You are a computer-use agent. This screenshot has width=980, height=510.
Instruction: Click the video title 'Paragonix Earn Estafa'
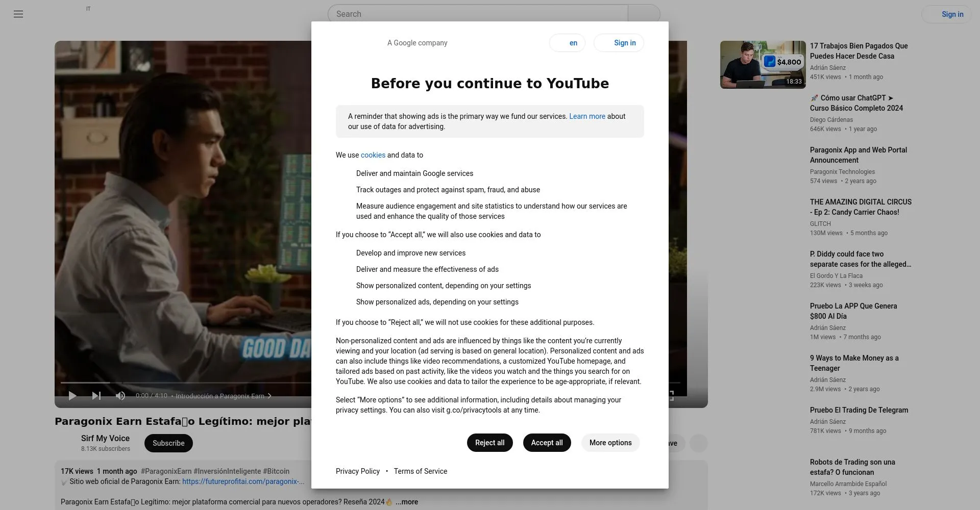coord(183,421)
